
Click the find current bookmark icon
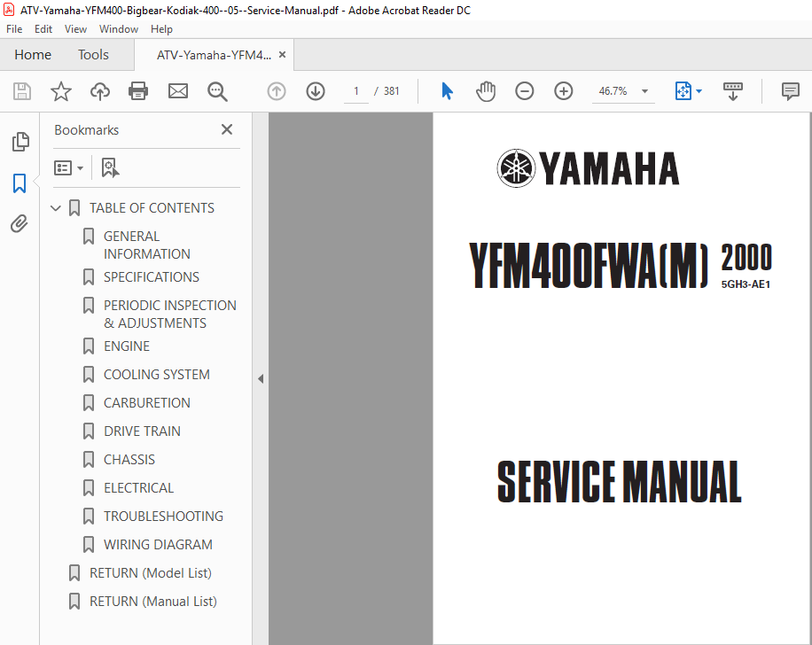(110, 167)
